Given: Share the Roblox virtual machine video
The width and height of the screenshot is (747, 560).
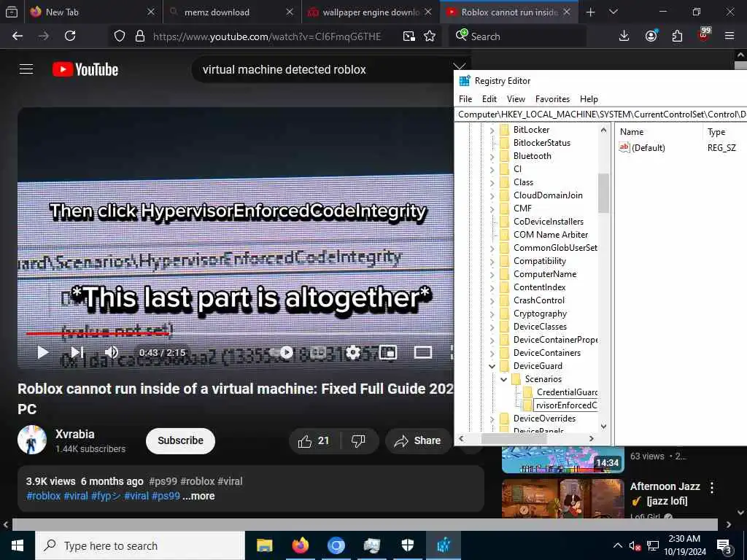Looking at the screenshot, I should (x=418, y=441).
